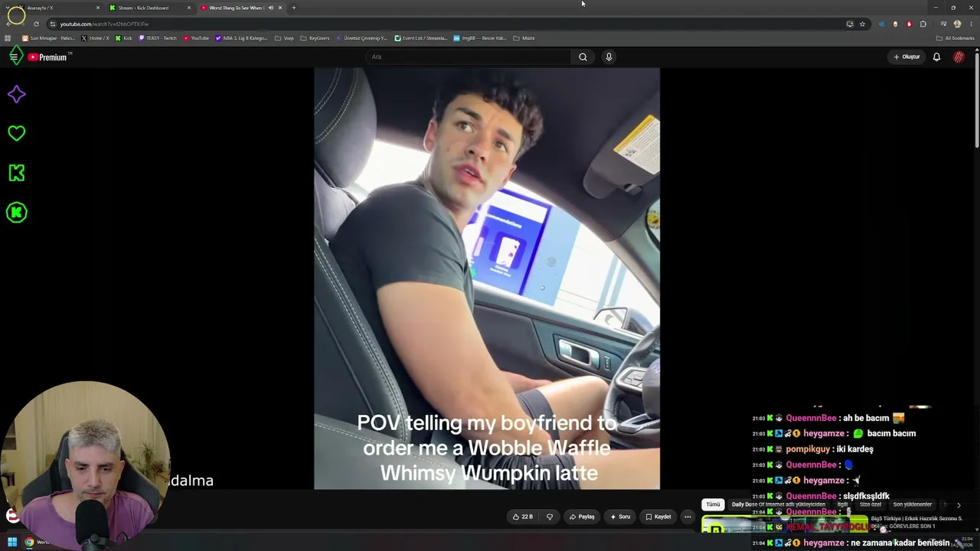Share the video with Paylaş
Screen dimensions: 980x551
coord(582,517)
